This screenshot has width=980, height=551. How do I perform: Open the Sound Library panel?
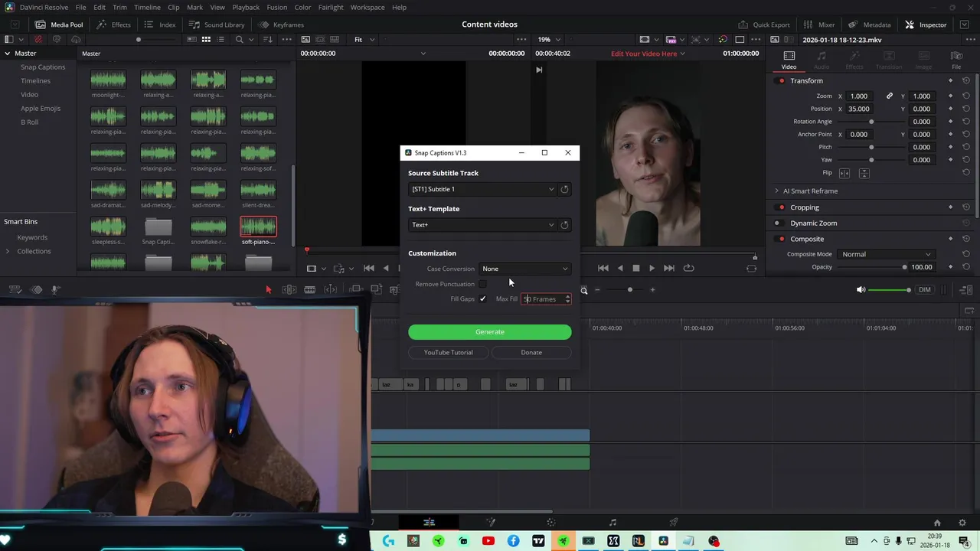pyautogui.click(x=217, y=24)
